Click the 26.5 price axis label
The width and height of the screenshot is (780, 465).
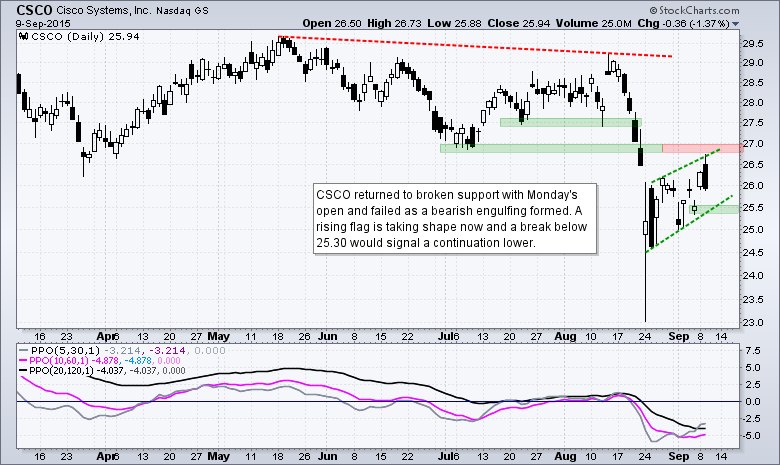(x=753, y=165)
